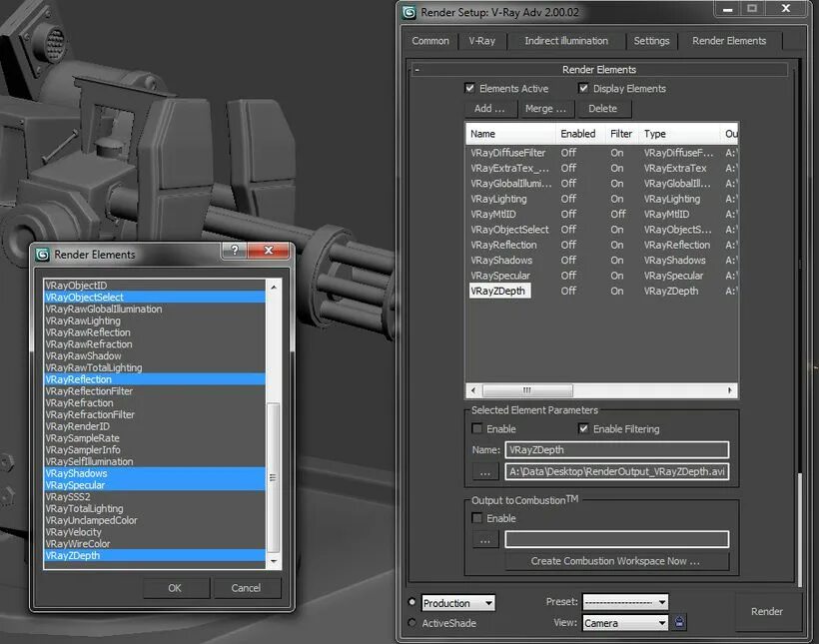
Task: Open the Preset dropdown
Action: pos(625,602)
